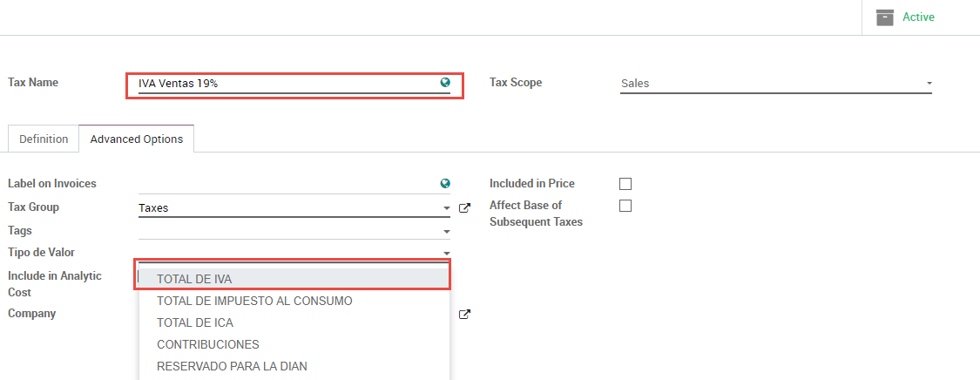The height and width of the screenshot is (380, 980).
Task: Click the globe translate icon in Tax Name
Action: point(445,83)
